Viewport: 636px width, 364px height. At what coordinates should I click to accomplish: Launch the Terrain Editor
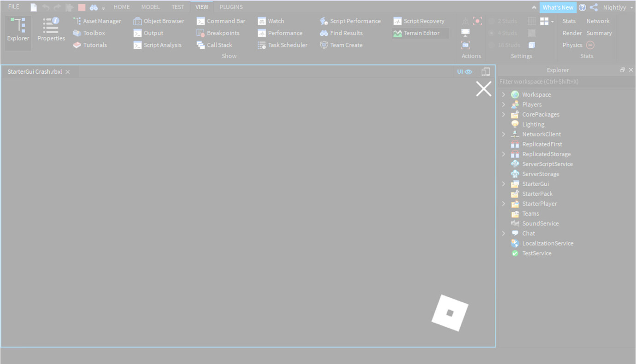[x=420, y=33]
